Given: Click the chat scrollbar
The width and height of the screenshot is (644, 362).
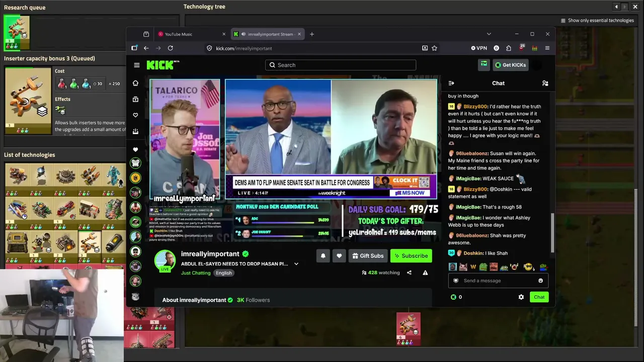Looking at the screenshot, I should tap(552, 233).
